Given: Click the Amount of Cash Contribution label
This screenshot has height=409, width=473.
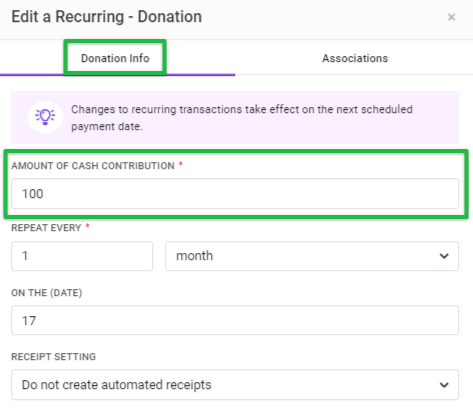Looking at the screenshot, I should coord(93,166).
